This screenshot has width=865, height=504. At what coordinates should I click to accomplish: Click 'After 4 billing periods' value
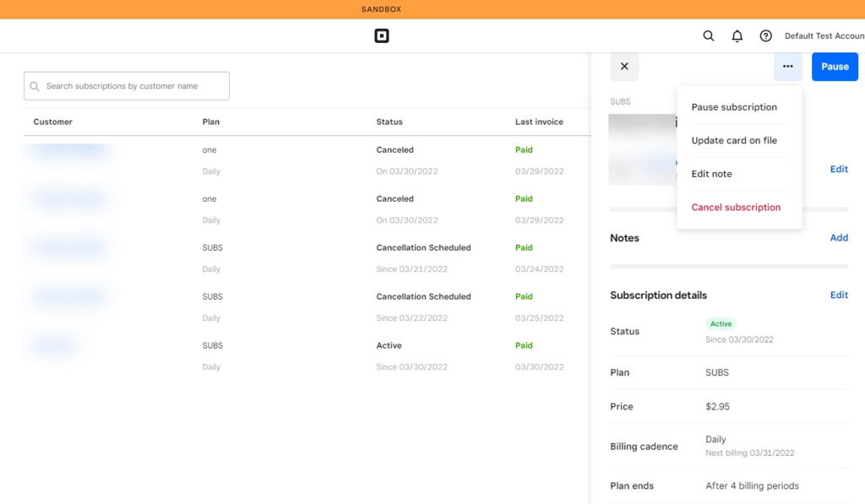(x=752, y=485)
